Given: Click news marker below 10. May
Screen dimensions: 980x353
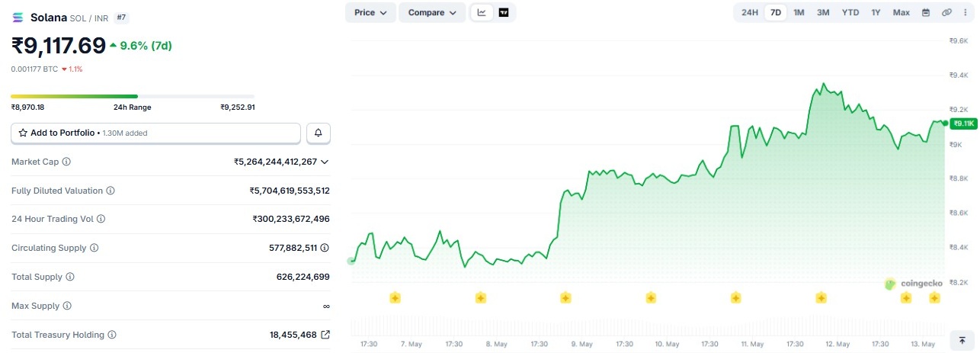Looking at the screenshot, I should pyautogui.click(x=651, y=297).
